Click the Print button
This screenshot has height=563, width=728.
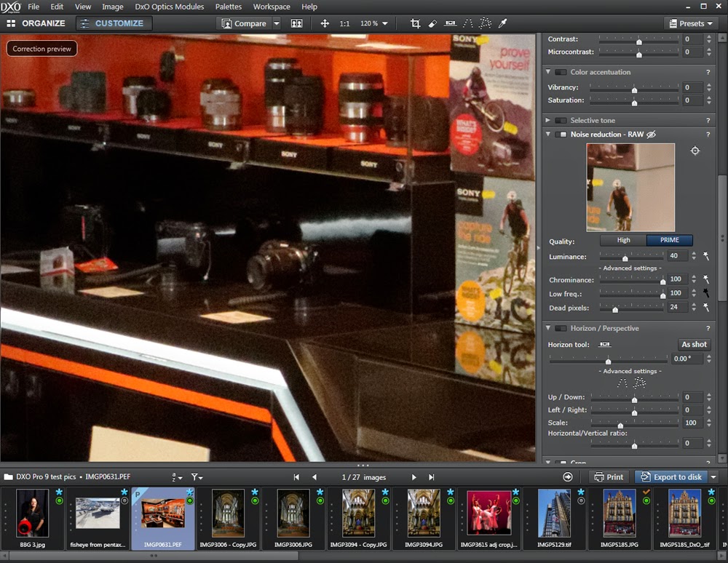609,476
